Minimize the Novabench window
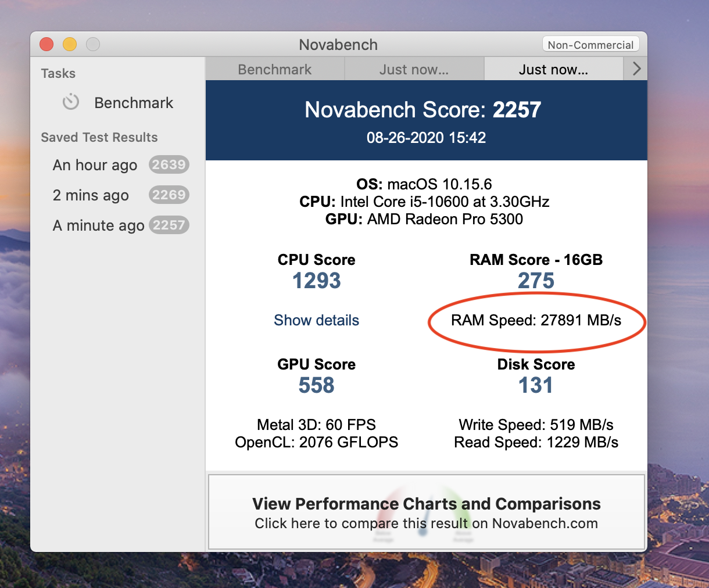Viewport: 709px width, 588px height. point(70,44)
